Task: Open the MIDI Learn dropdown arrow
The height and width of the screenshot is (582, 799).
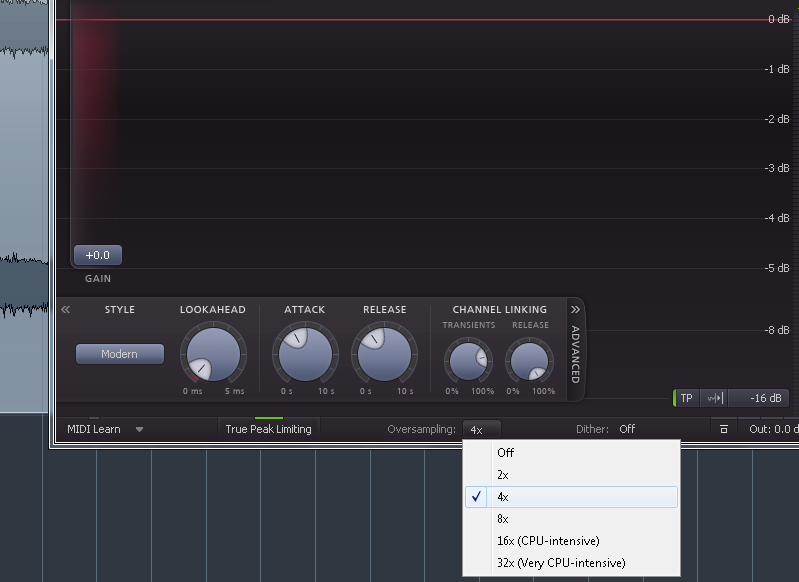Action: point(139,429)
